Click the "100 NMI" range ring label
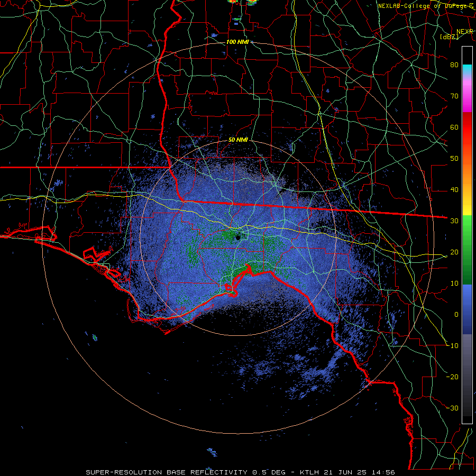The height and width of the screenshot is (476, 476). point(237,42)
